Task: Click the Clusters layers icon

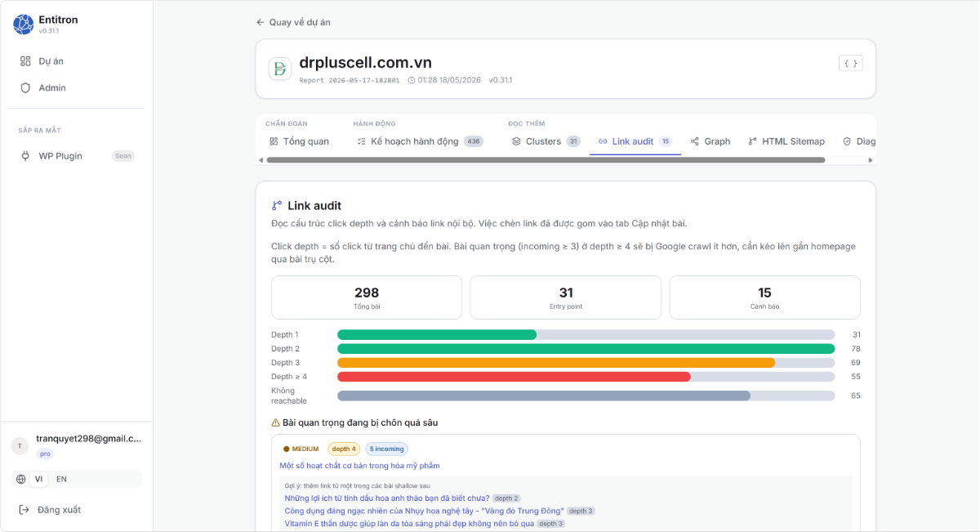Action: point(516,141)
